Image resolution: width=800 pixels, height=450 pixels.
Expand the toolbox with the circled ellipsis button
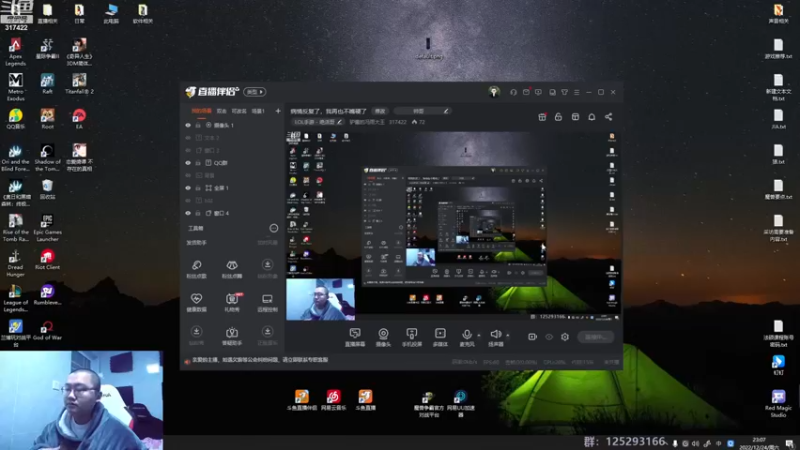(x=274, y=228)
